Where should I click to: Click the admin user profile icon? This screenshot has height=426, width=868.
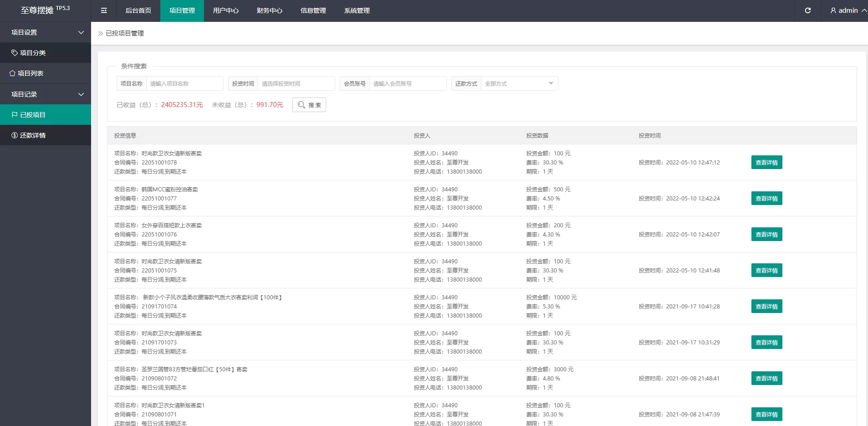833,10
